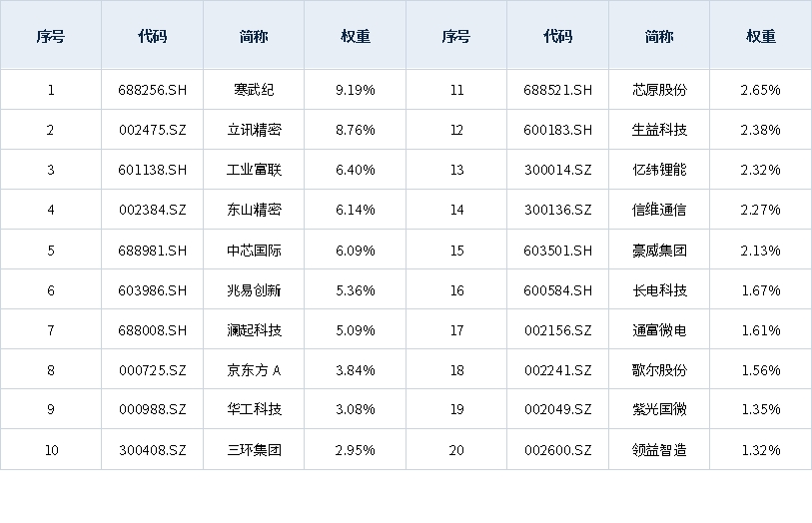This screenshot has height=523, width=812.
Task: Click the stock code 000725.SZ
Action: 152,370
